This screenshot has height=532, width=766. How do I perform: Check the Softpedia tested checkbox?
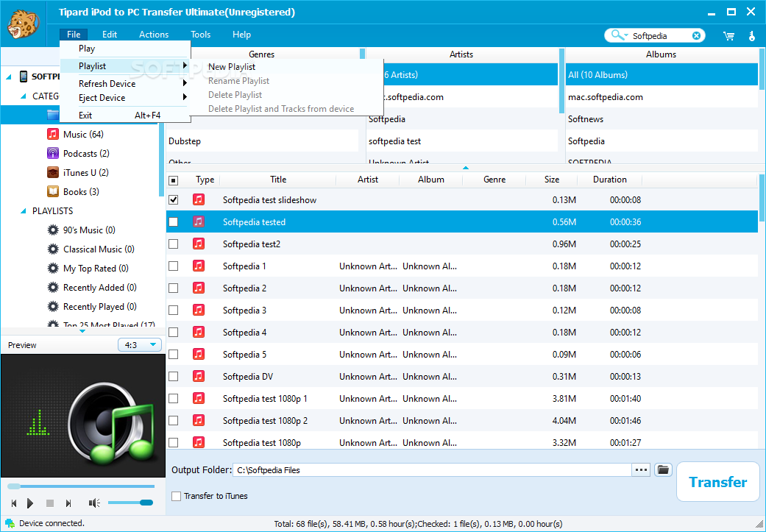click(174, 221)
